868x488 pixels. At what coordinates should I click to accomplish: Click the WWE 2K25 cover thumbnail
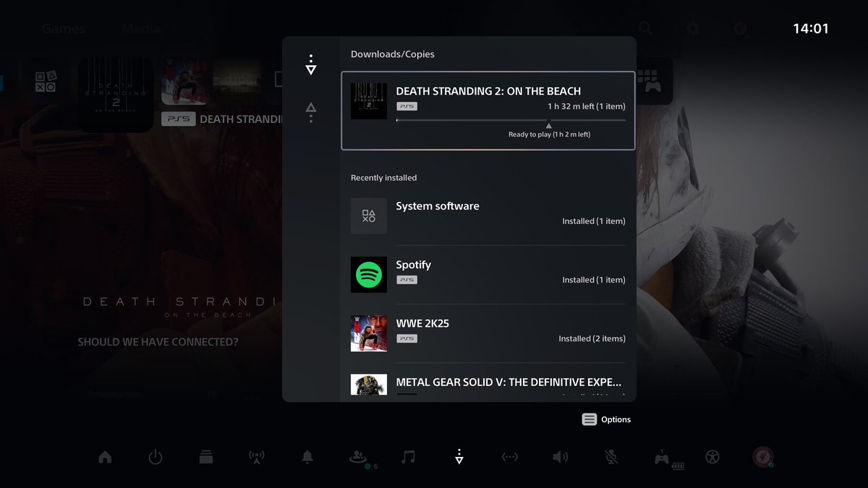[369, 333]
